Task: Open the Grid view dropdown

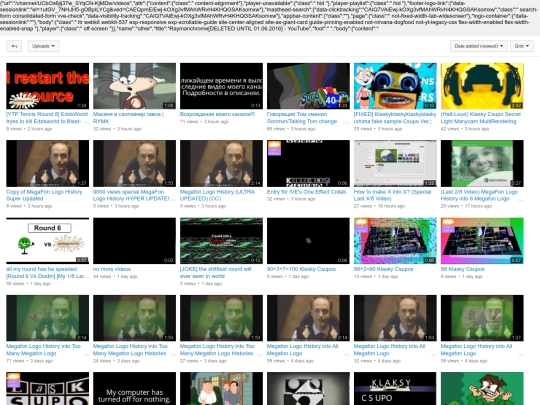Action: 522,46
